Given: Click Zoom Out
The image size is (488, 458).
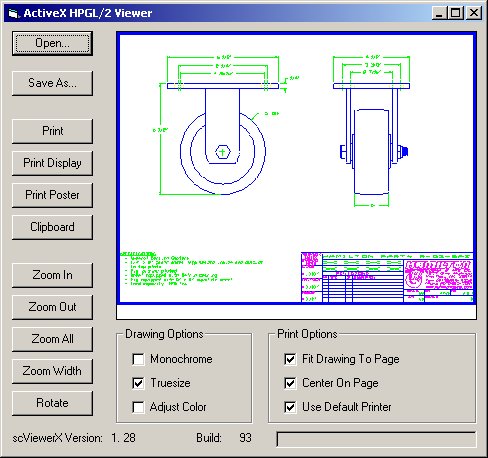Looking at the screenshot, I should [x=52, y=307].
